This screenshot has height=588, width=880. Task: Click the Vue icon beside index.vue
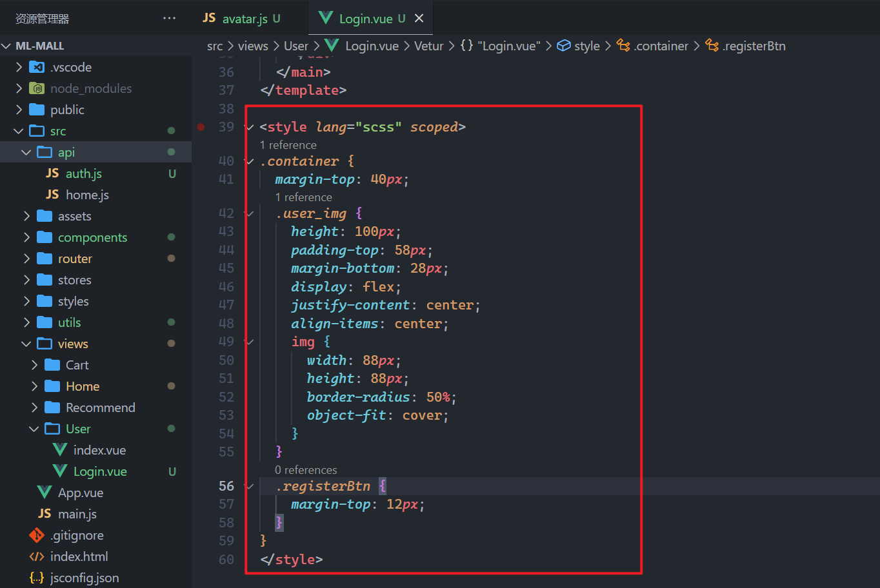pyautogui.click(x=60, y=450)
